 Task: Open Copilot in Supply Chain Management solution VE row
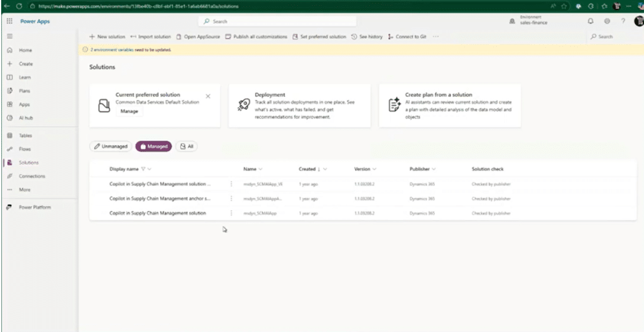(x=160, y=184)
